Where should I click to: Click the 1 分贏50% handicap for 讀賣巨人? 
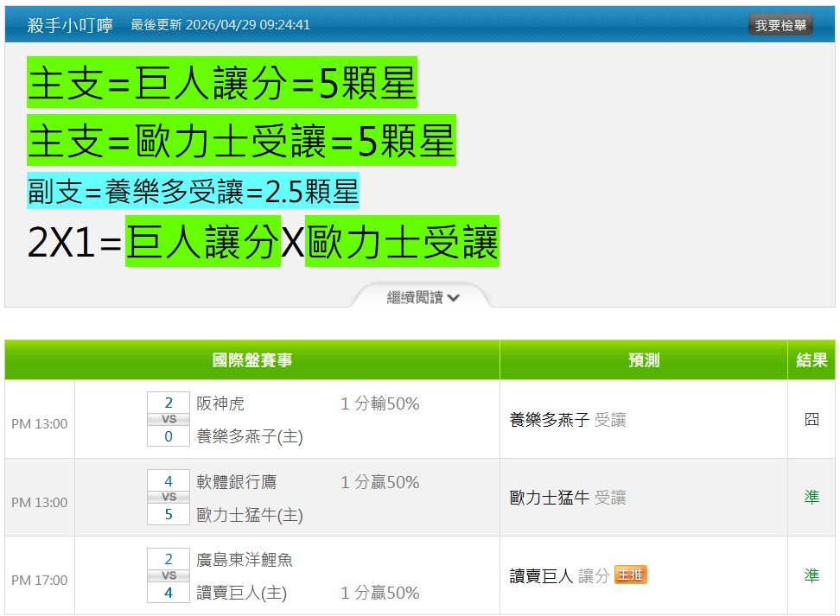380,593
